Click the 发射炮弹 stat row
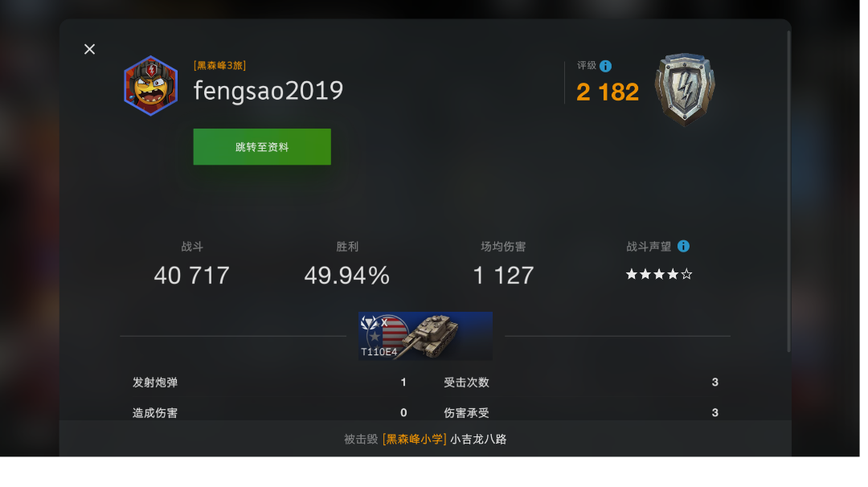Image resolution: width=868 pixels, height=487 pixels. coord(269,383)
